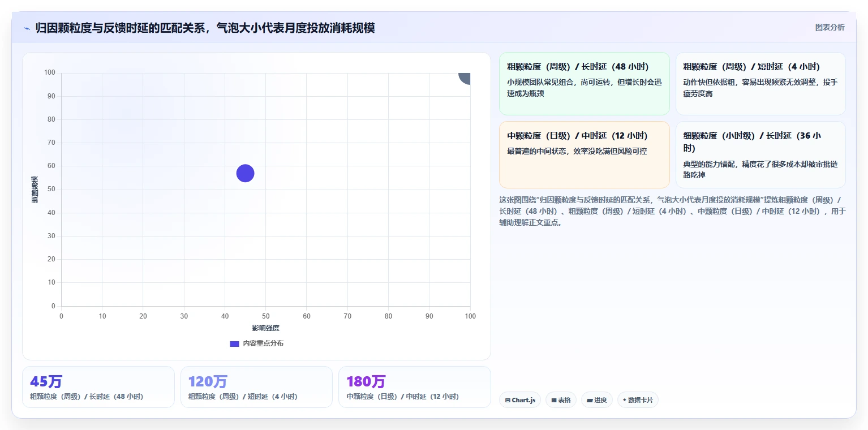
Task: Click the 内容重点分布 legend label
Action: click(263, 343)
